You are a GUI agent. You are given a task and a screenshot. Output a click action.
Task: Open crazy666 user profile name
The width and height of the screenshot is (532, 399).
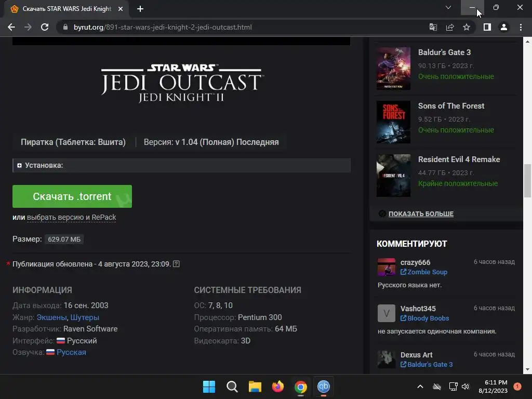coord(415,262)
